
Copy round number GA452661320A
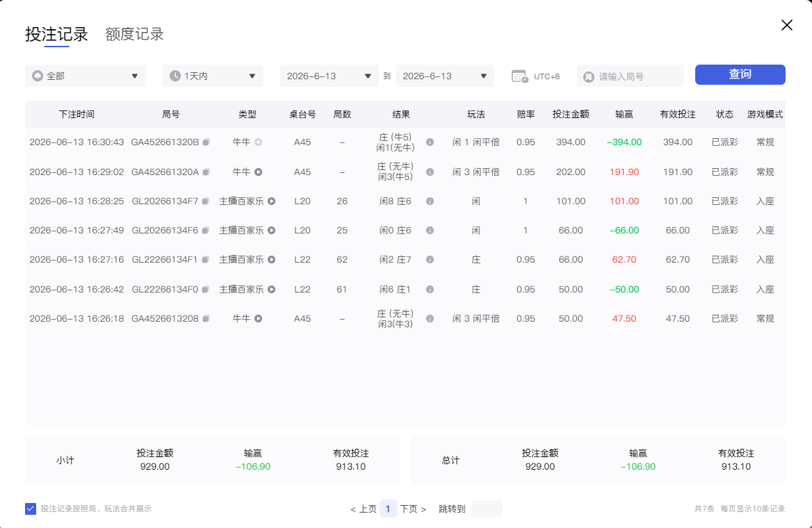pos(206,172)
